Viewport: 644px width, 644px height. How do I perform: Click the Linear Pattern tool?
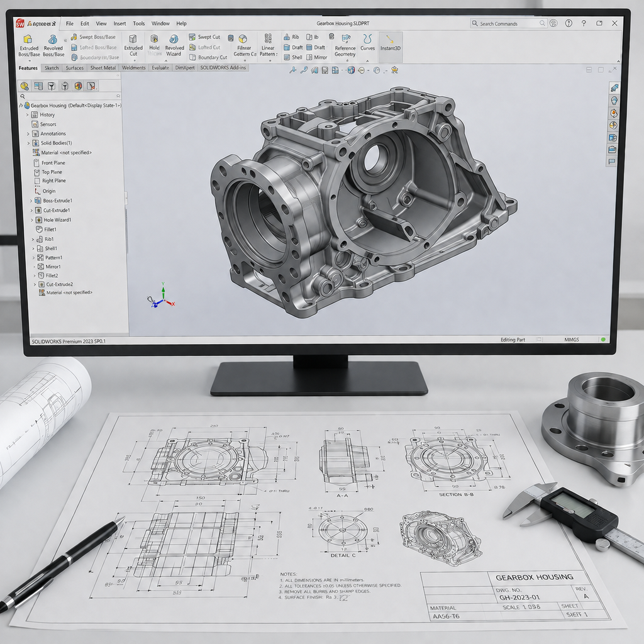(268, 45)
